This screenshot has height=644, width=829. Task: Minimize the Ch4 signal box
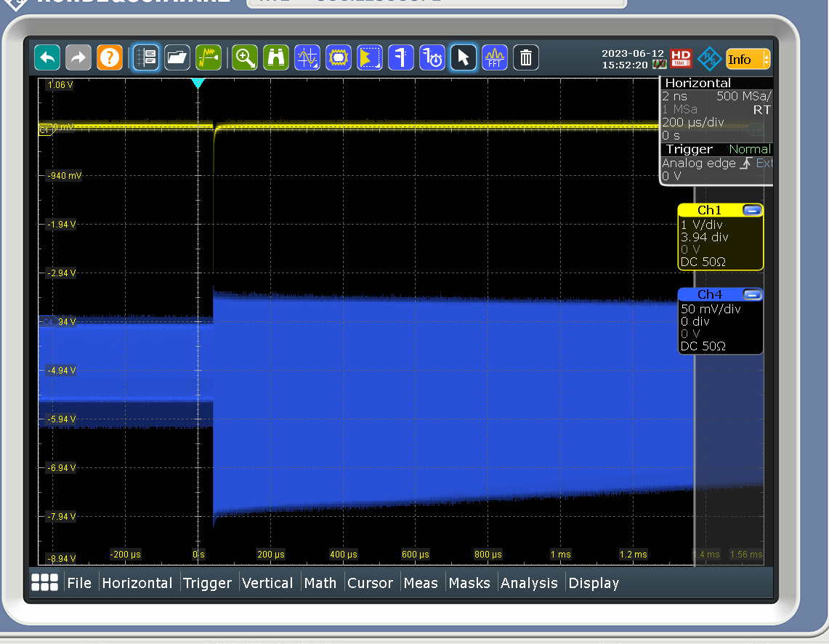point(752,294)
